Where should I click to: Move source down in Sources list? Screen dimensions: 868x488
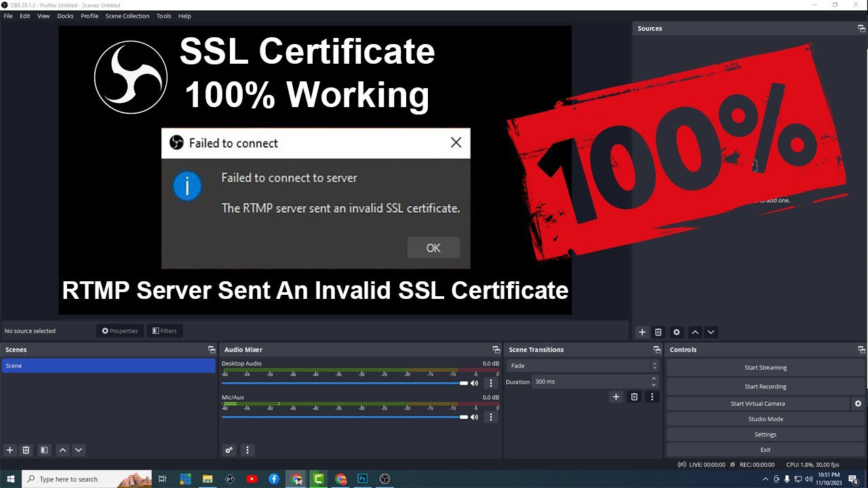711,332
